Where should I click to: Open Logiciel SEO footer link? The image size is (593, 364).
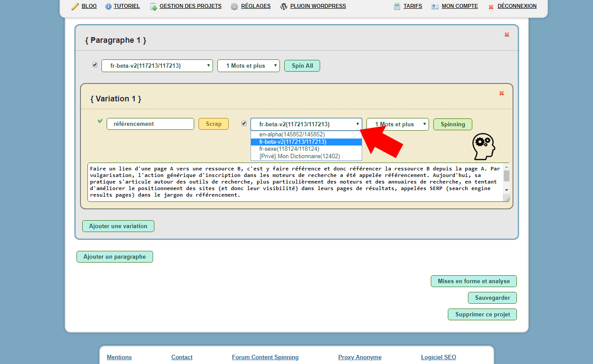tap(439, 357)
